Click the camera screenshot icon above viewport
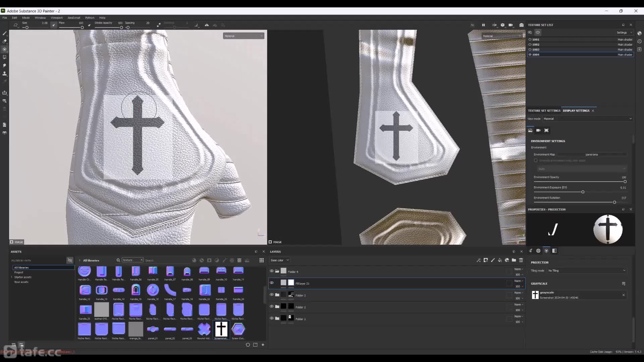Screen dimensions: 644x362 pos(521,25)
